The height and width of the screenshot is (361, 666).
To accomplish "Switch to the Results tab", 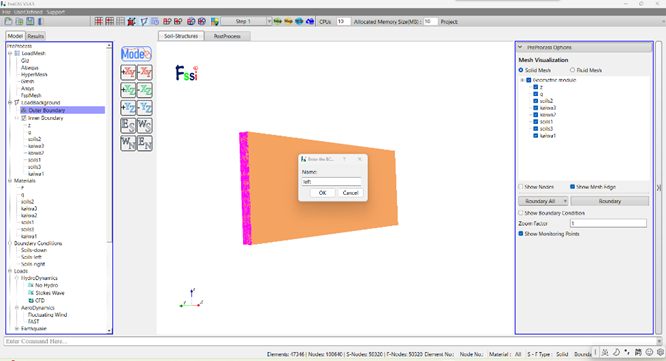I will click(x=36, y=36).
